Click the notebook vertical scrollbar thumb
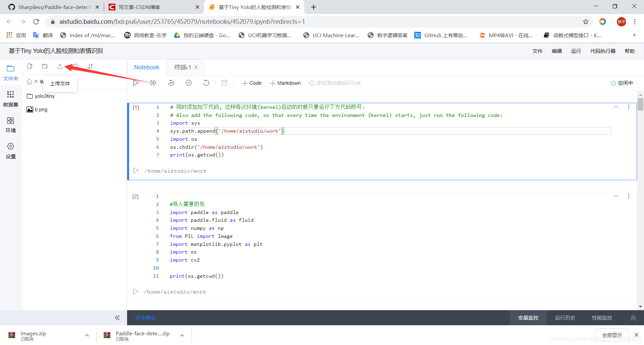The image size is (644, 345). point(640,104)
